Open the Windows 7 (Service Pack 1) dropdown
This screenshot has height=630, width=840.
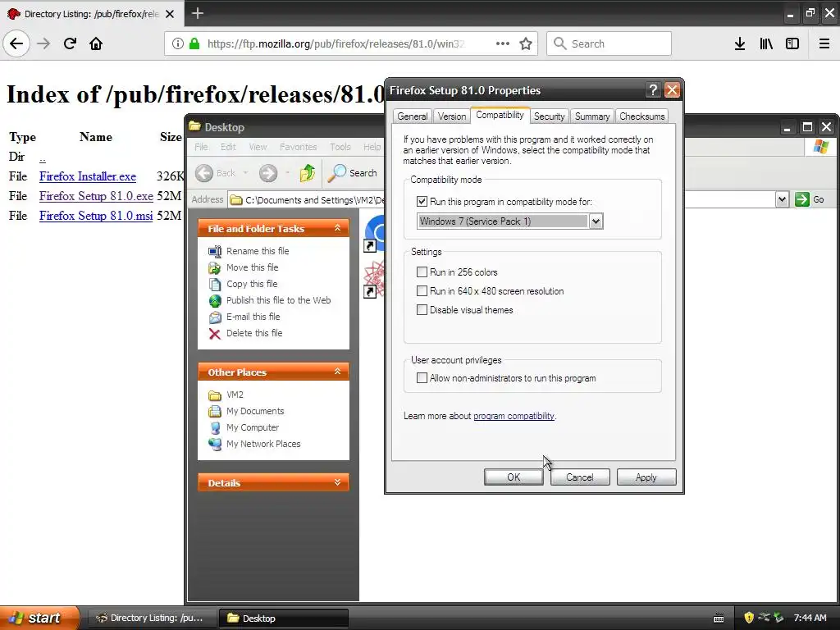(x=596, y=221)
